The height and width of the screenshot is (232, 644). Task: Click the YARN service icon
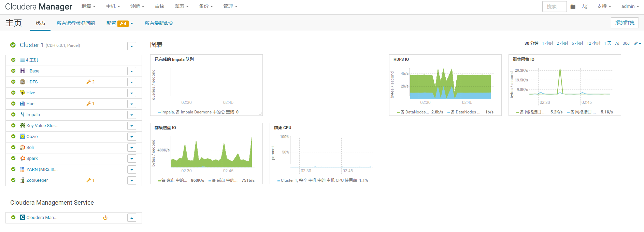click(23, 169)
